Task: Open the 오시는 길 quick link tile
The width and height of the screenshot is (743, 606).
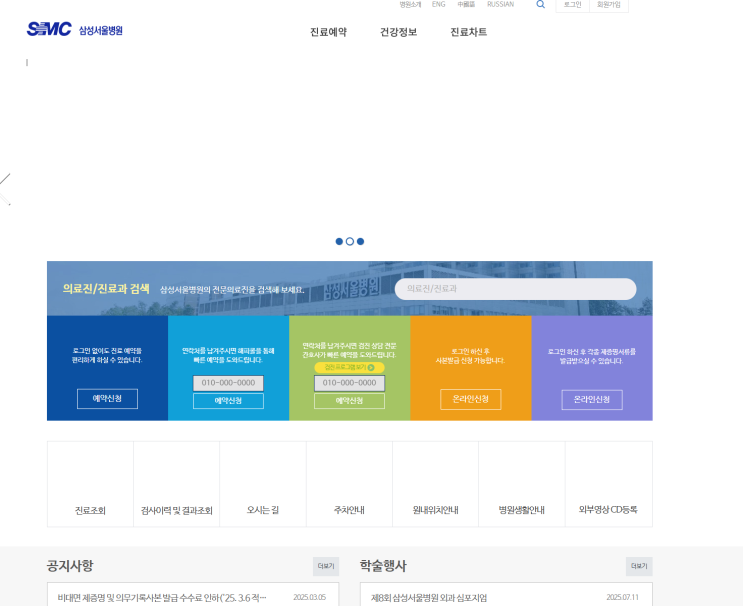Action: point(263,484)
